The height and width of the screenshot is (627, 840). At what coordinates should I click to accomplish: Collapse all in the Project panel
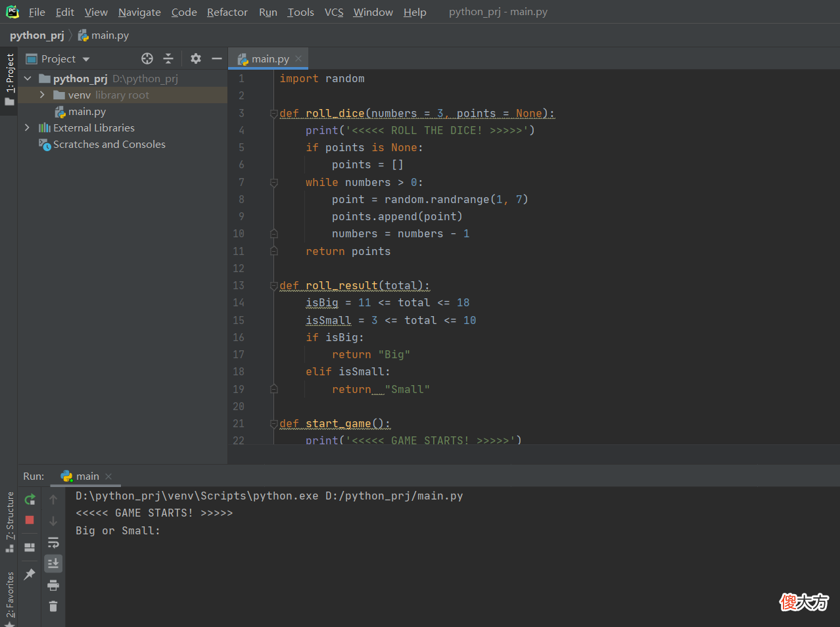168,58
